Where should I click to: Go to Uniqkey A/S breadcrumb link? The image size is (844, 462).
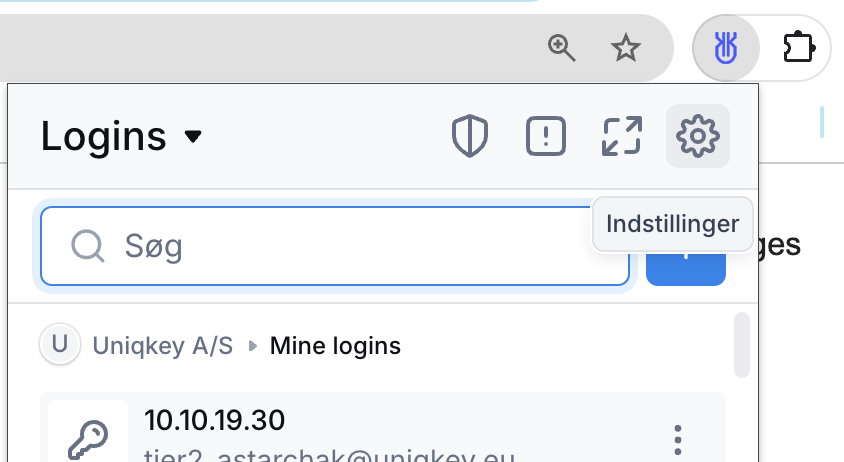tap(163, 346)
